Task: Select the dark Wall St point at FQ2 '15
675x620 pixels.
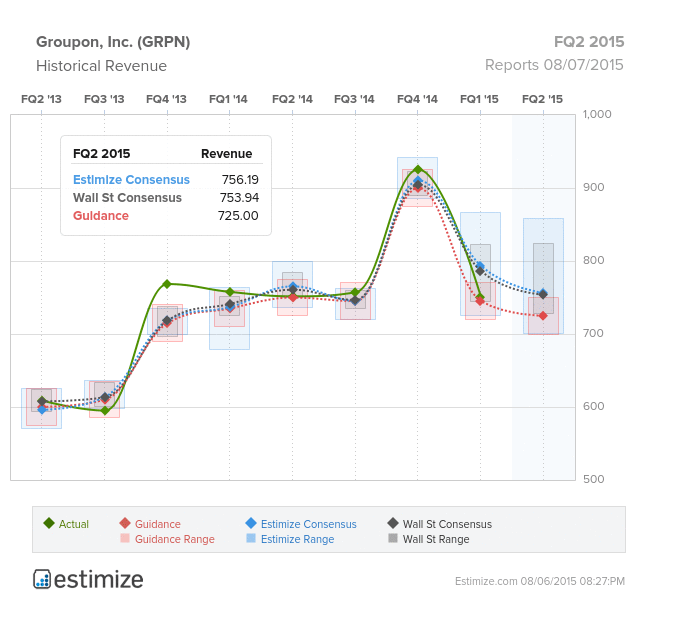Action: pos(543,294)
